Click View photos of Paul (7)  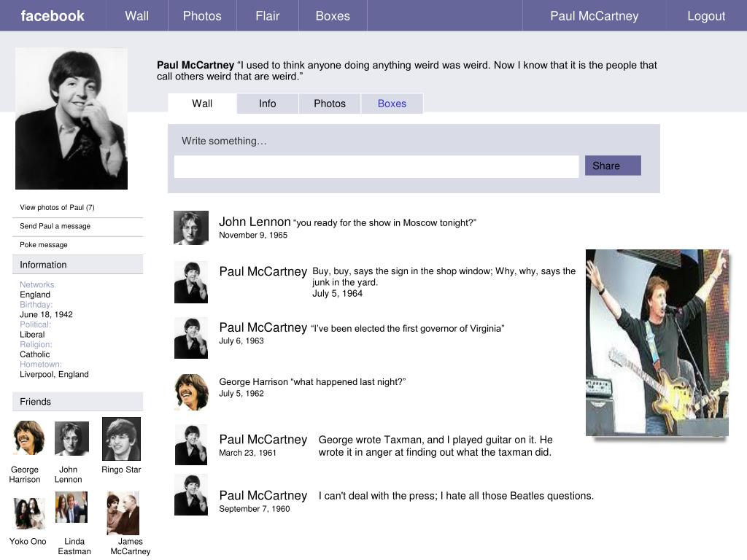coord(57,207)
